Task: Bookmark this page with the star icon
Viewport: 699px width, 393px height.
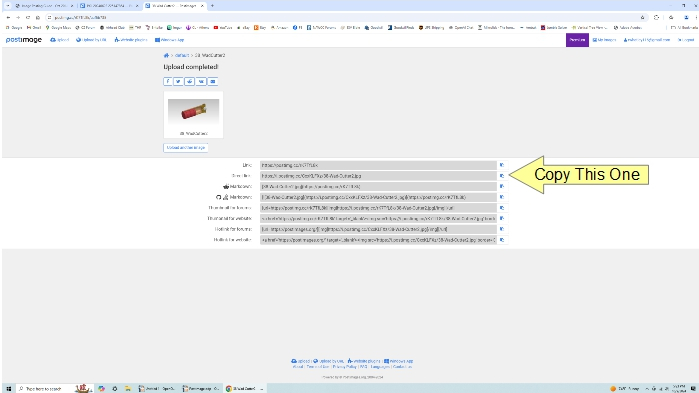Action: pyautogui.click(x=642, y=17)
